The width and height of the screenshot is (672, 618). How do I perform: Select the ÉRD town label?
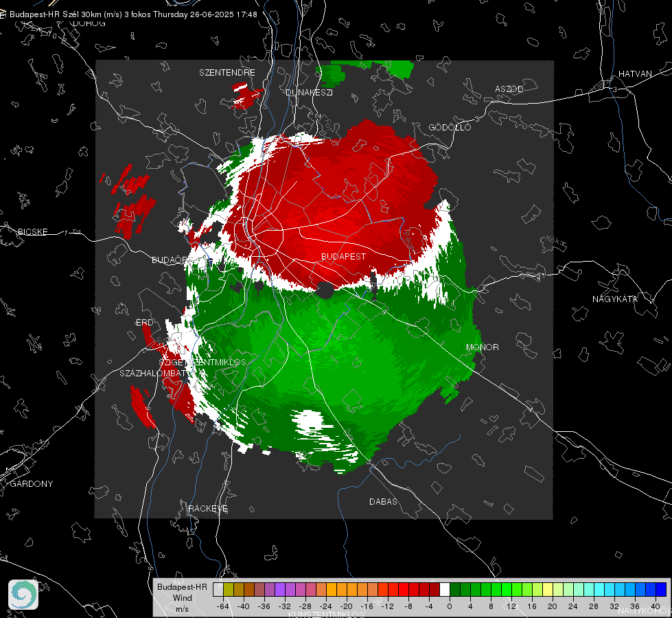[x=144, y=323]
